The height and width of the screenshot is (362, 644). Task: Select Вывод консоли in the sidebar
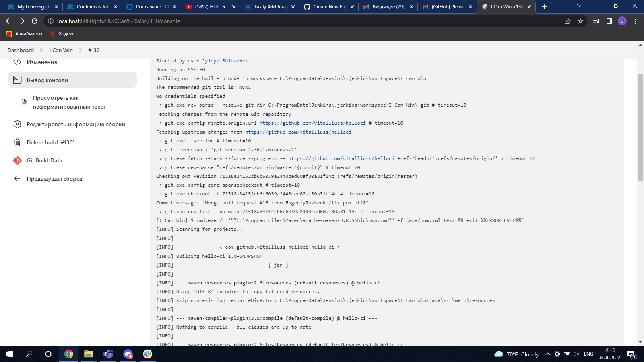(x=72, y=80)
